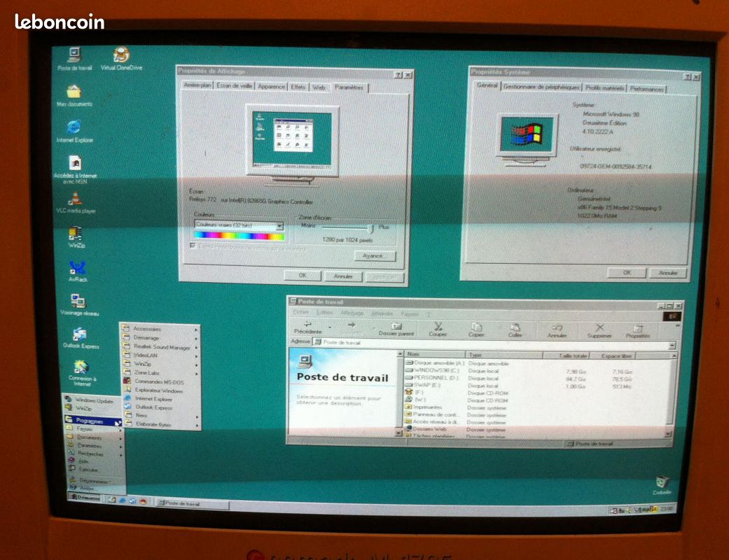Open the Virtual CloneDrive desktop icon

[x=121, y=59]
